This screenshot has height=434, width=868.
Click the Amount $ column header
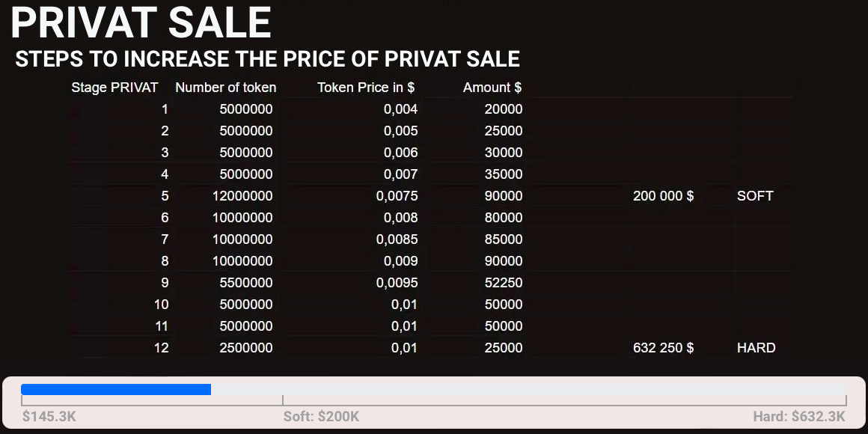492,88
